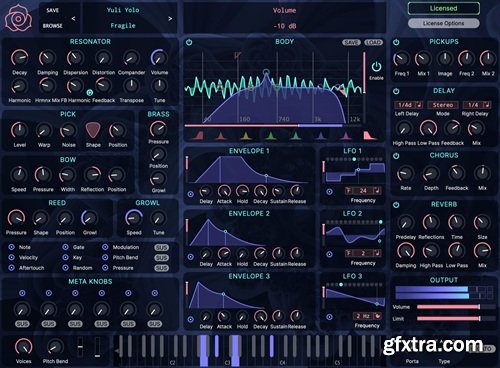Toggle the Pitch Bend SUS switch
The width and height of the screenshot is (500, 368).
coord(161,258)
